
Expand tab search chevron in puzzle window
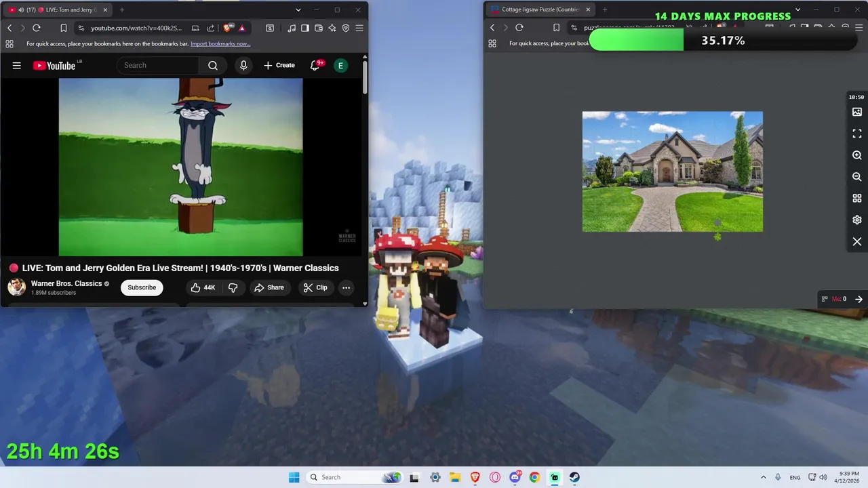point(797,10)
